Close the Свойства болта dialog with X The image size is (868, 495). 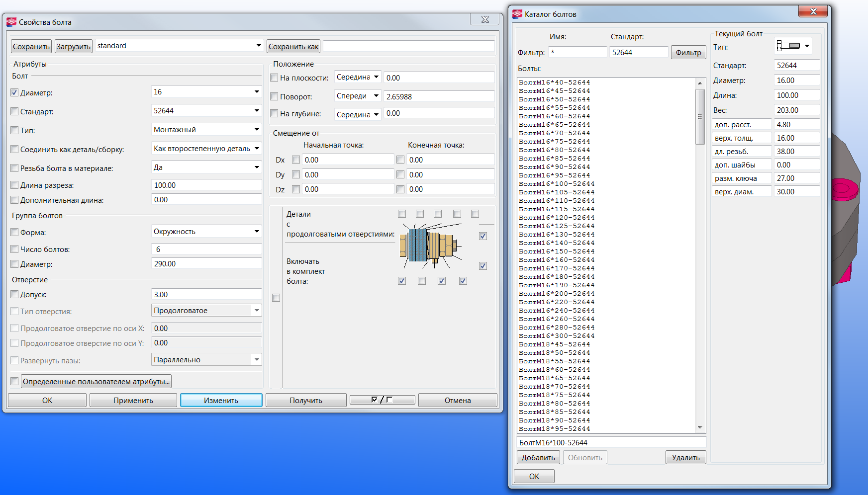point(485,19)
